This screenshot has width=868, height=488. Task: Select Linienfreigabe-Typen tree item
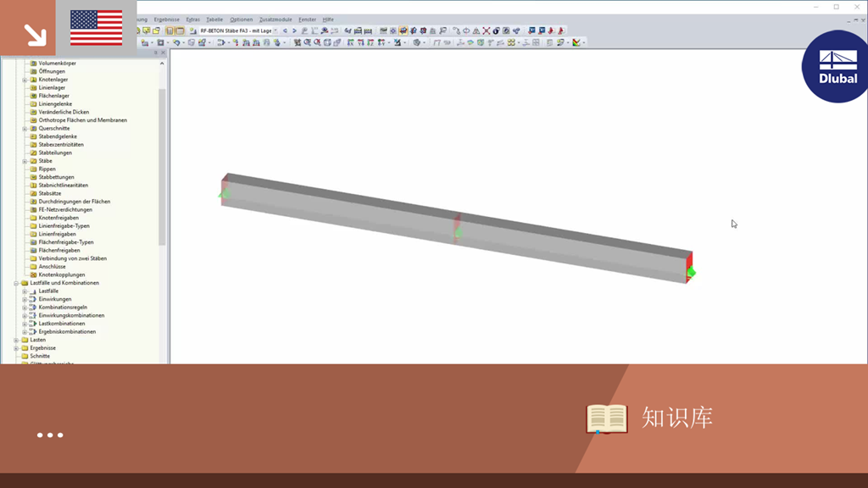pyautogui.click(x=64, y=225)
